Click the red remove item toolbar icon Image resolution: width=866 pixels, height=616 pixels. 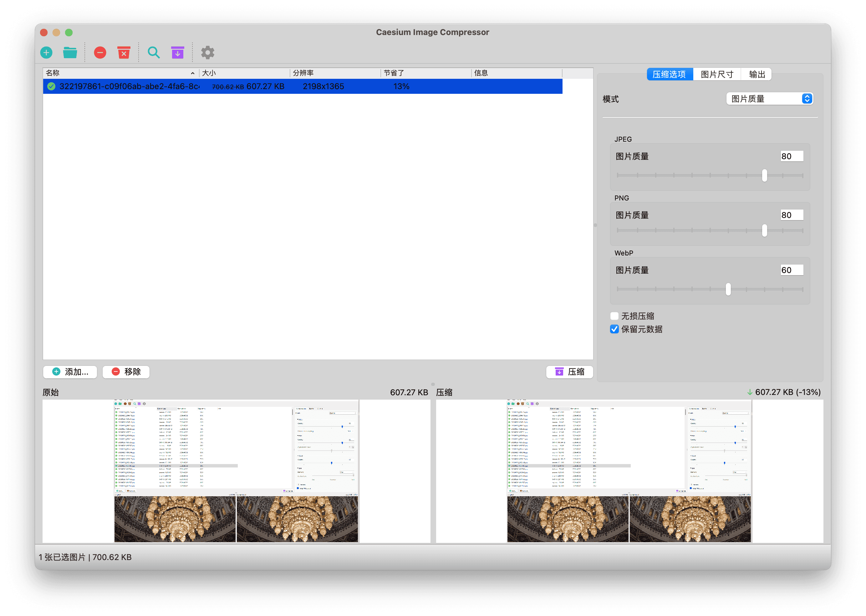100,52
